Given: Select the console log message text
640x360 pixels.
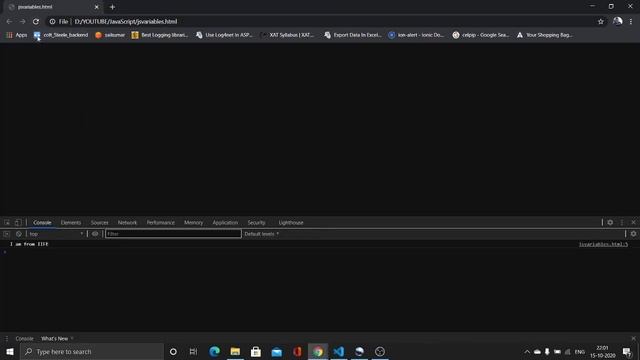Looking at the screenshot, I should click(29, 244).
